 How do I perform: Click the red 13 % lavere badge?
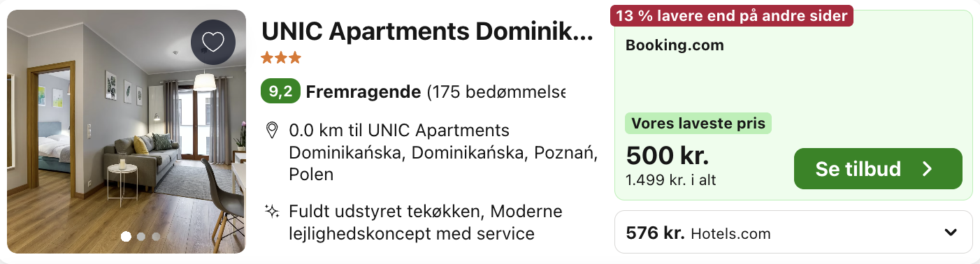point(732,15)
